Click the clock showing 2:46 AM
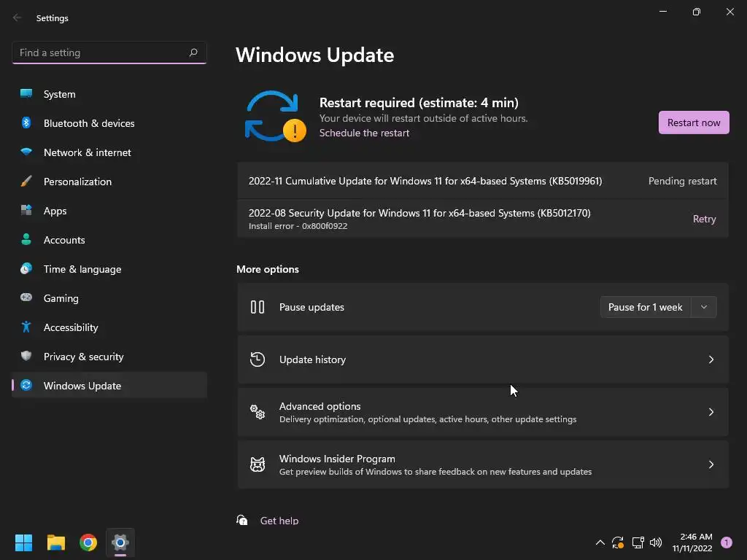747x560 pixels. tap(692, 542)
